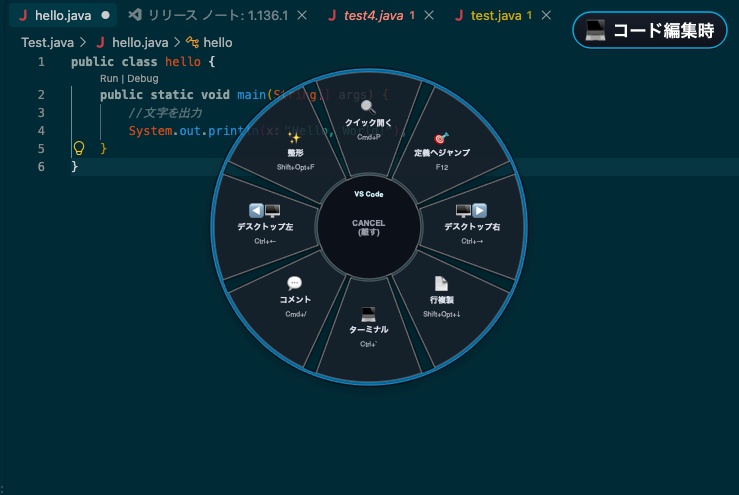The width and height of the screenshot is (739, 495).
Task: Click the Cmd+P shortcut text
Action: coord(368,137)
